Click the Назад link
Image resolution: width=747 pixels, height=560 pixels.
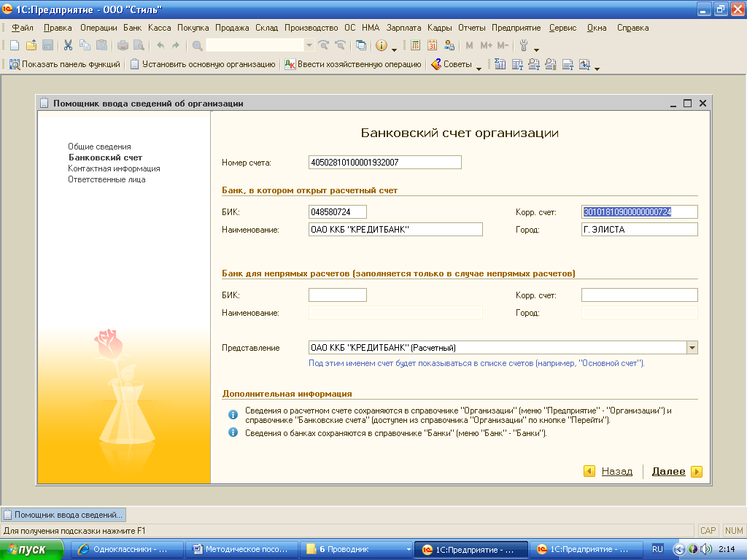tap(617, 472)
